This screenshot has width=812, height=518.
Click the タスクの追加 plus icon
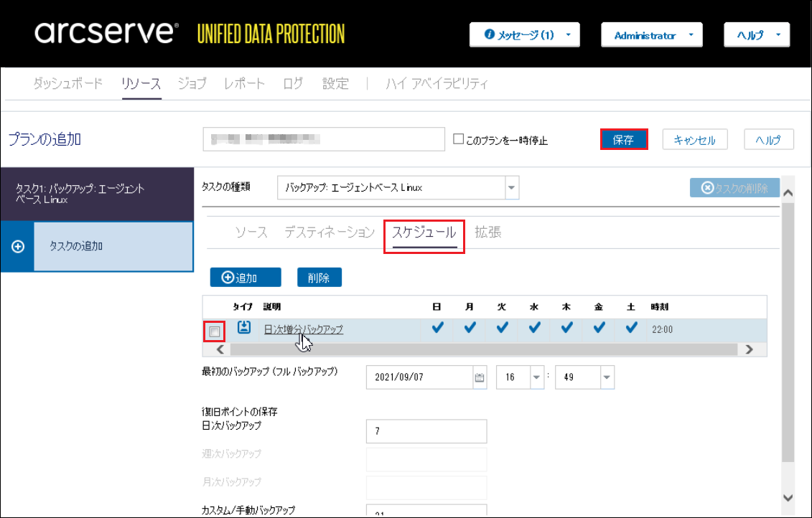point(18,246)
